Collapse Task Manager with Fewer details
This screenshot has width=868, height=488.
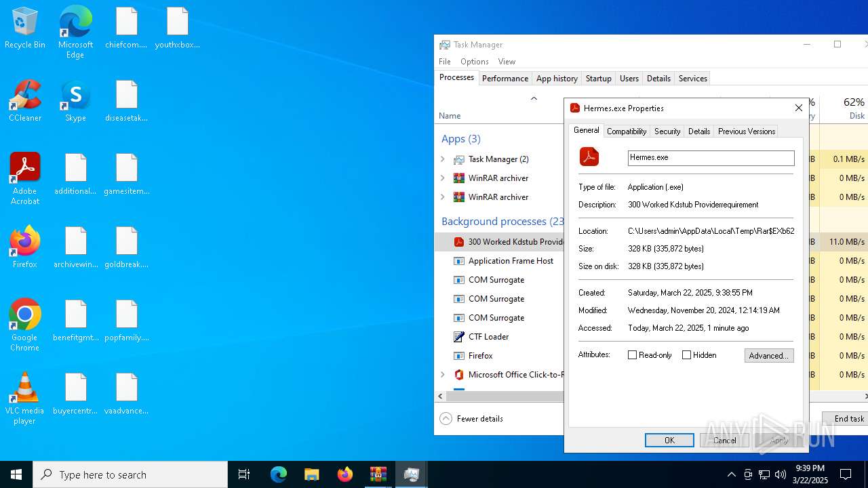pyautogui.click(x=472, y=419)
